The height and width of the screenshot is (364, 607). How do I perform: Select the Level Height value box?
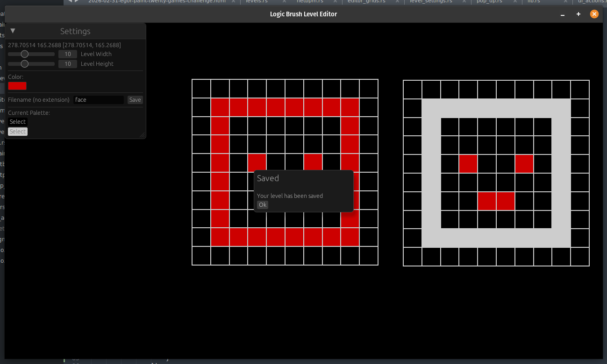pos(68,64)
